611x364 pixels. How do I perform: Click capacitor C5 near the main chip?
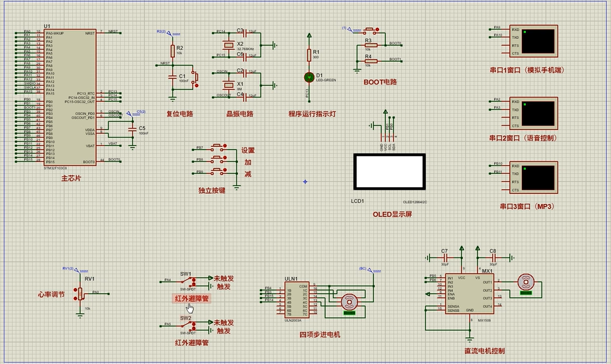coord(133,129)
